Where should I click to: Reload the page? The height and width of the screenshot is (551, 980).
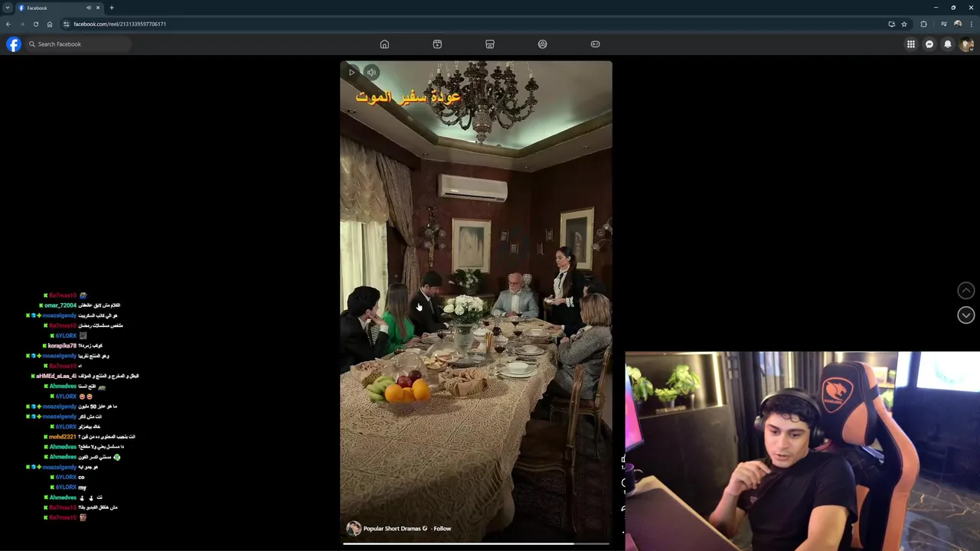coord(36,24)
